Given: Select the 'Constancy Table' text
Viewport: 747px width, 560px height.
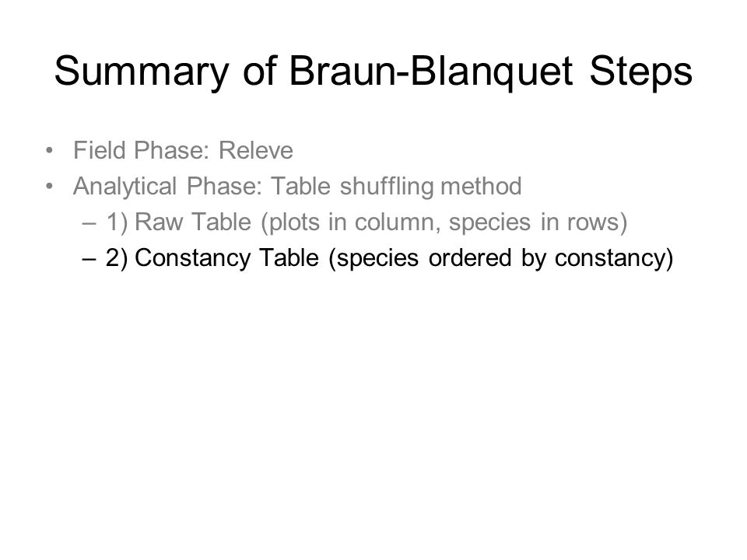Looking at the screenshot, I should (226, 258).
